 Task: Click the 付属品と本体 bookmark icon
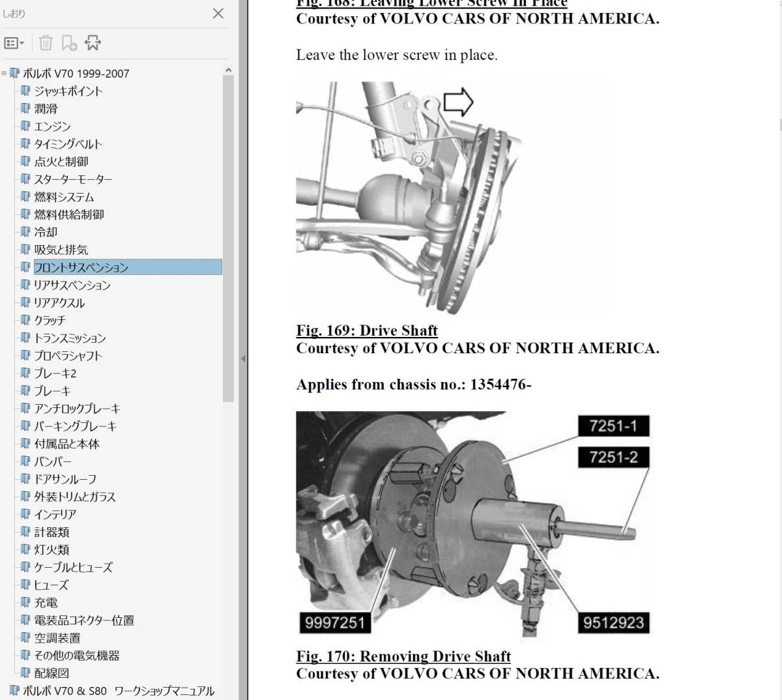(x=25, y=443)
